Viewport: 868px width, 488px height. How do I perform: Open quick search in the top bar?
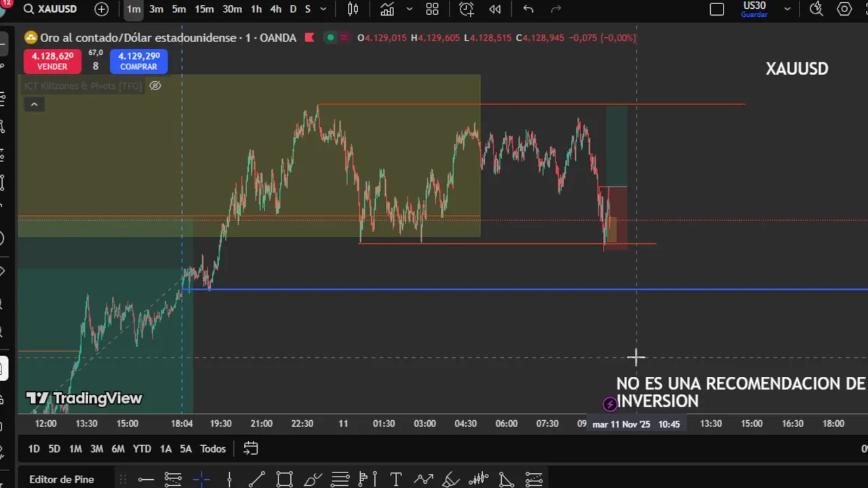coord(816,9)
